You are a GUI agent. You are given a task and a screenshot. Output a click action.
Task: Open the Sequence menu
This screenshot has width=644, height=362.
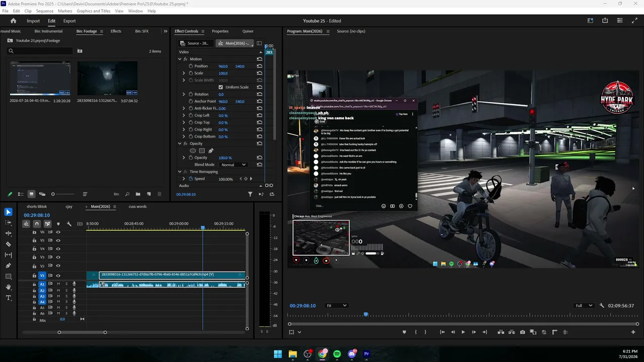(45, 11)
